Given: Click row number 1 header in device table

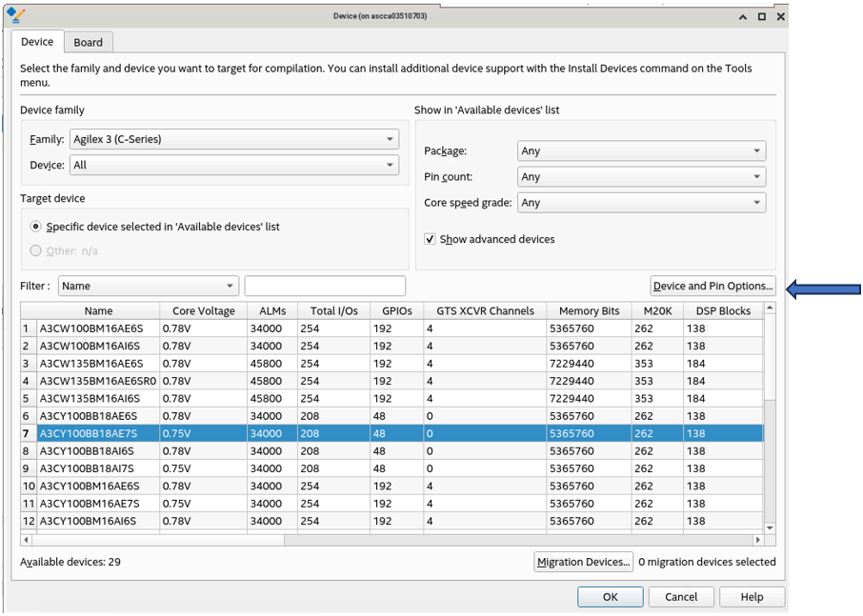Looking at the screenshot, I should [x=29, y=328].
